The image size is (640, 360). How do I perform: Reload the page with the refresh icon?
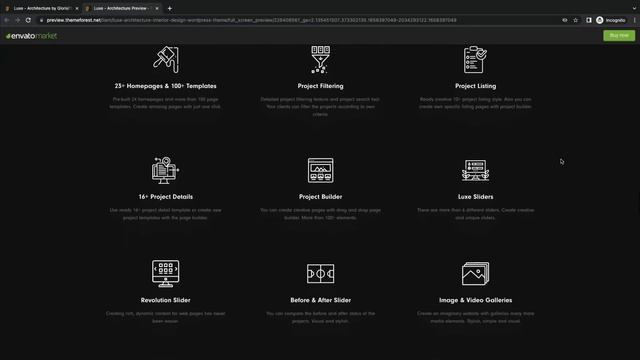[x=28, y=20]
